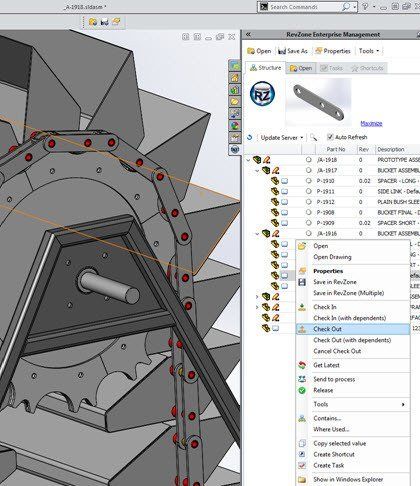
Task: Select the radio circle for JA-1917 row
Action: pyautogui.click(x=309, y=170)
